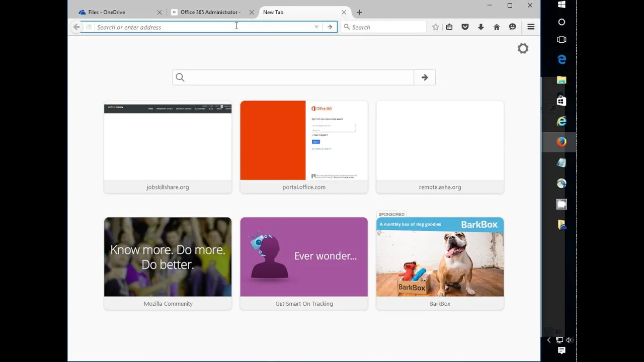Click the Hello chat smiley icon
644x362 pixels.
[512, 27]
